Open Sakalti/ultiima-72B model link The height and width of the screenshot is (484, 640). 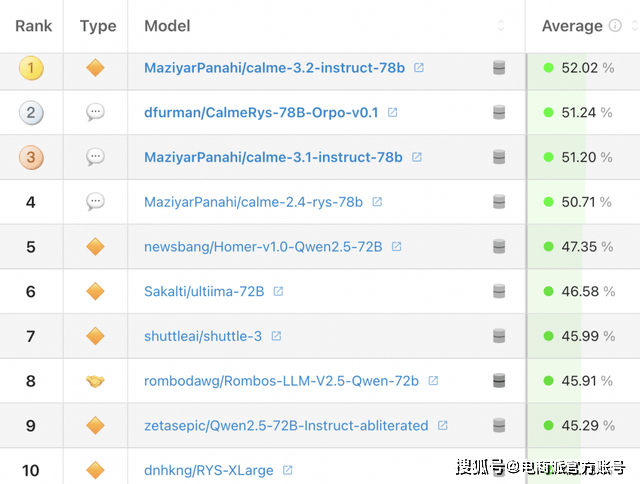[204, 291]
